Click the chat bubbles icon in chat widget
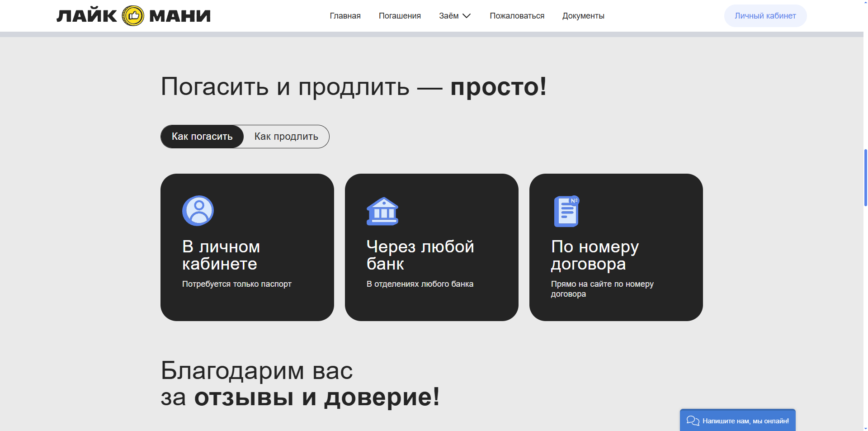The image size is (868, 431). point(693,421)
